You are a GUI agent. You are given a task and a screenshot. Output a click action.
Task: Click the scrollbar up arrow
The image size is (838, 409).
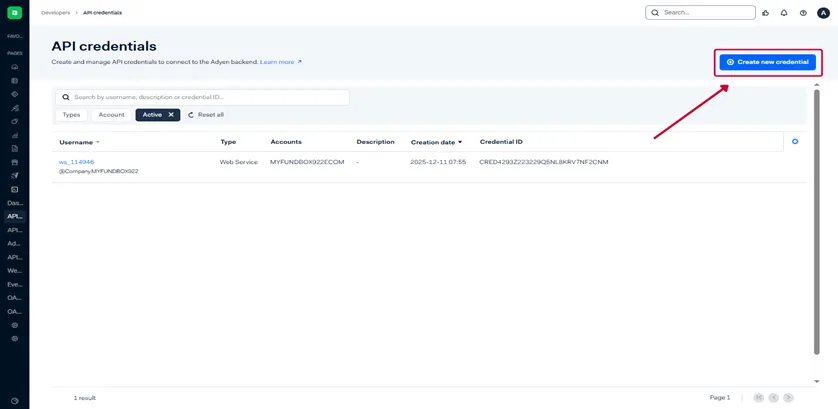(816, 84)
